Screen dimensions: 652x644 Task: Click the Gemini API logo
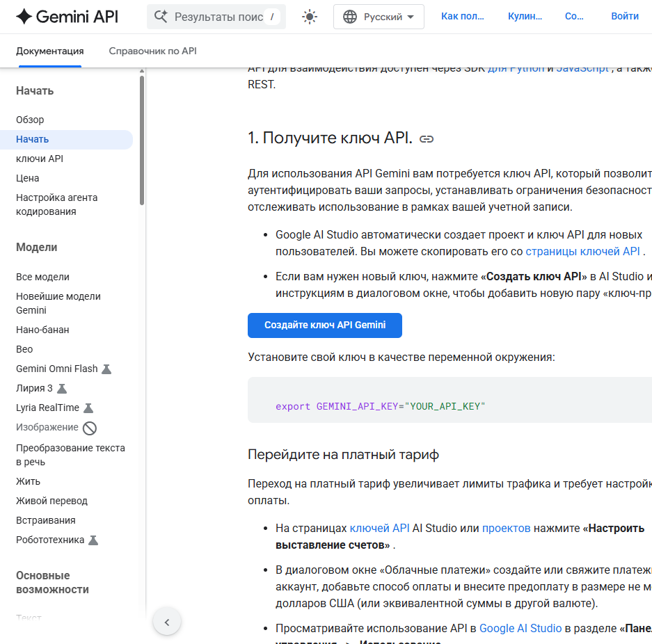67,17
